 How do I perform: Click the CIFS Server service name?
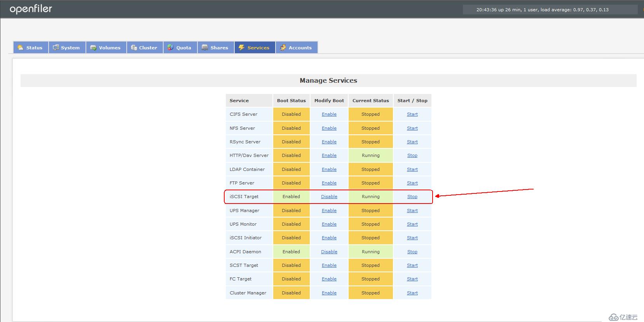click(243, 114)
